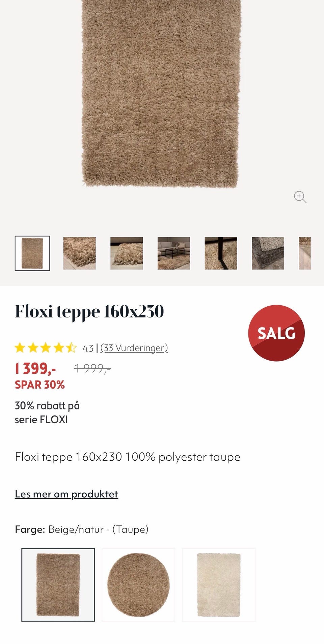Screen dimensions: 324x644
Task: Open the 33 Vurderinger reviews link
Action: coord(134,348)
